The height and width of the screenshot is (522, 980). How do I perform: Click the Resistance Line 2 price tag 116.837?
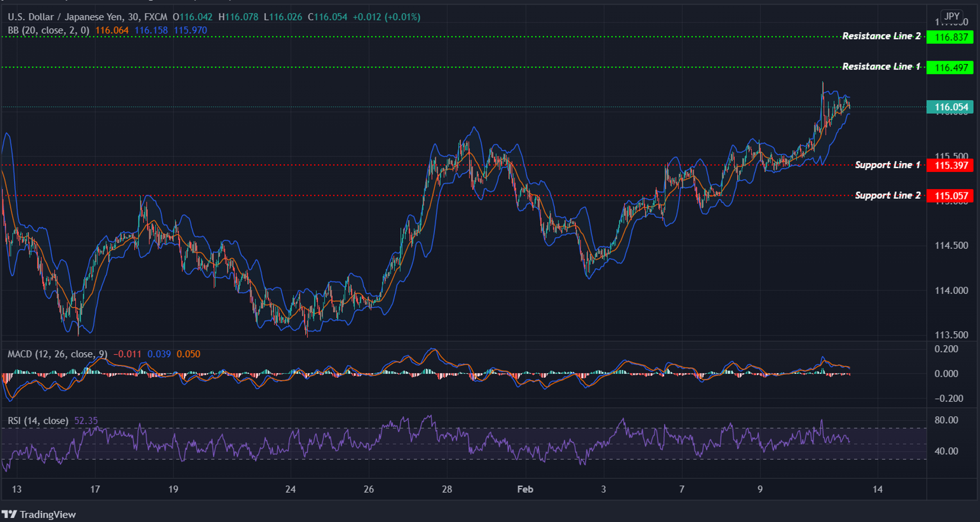(950, 36)
